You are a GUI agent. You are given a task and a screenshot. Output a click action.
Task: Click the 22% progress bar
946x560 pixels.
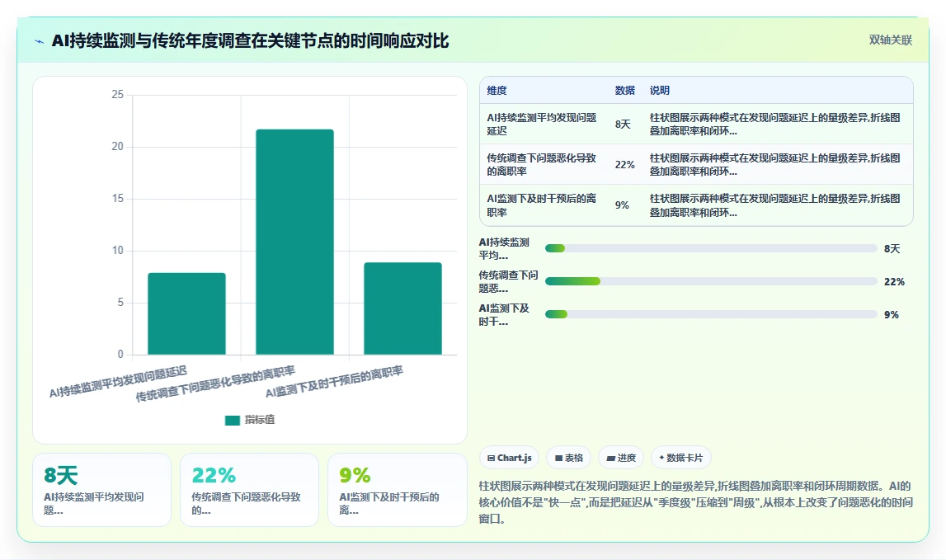[711, 281]
